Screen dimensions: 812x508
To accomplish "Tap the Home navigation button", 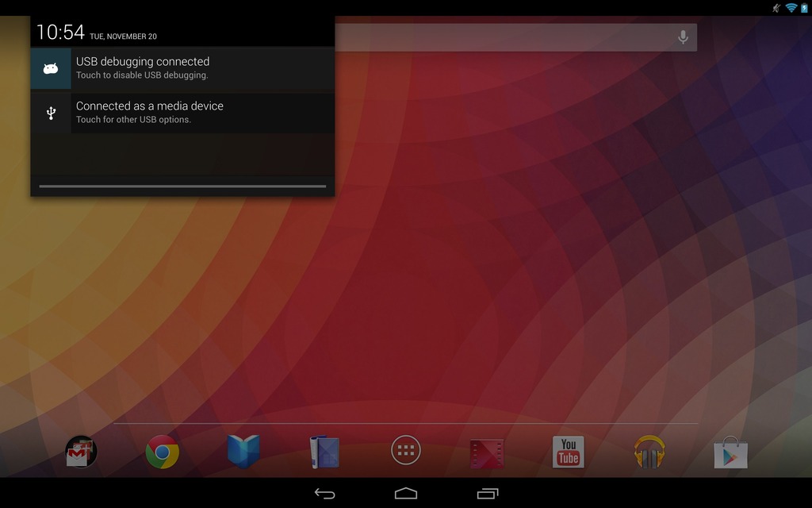I will pos(405,494).
